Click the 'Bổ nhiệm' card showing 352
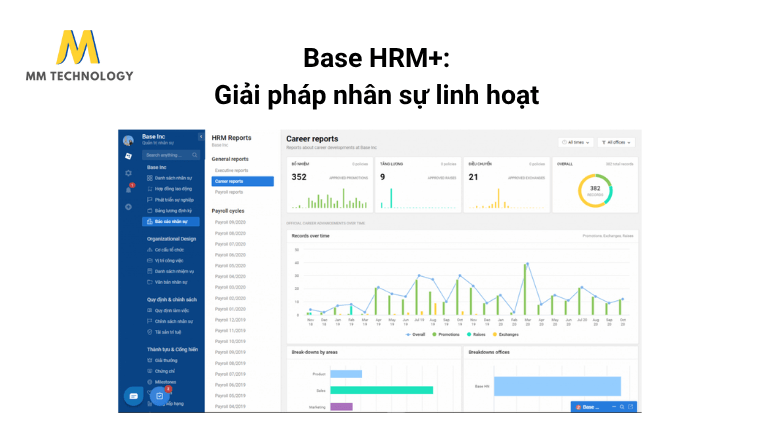 (x=330, y=185)
